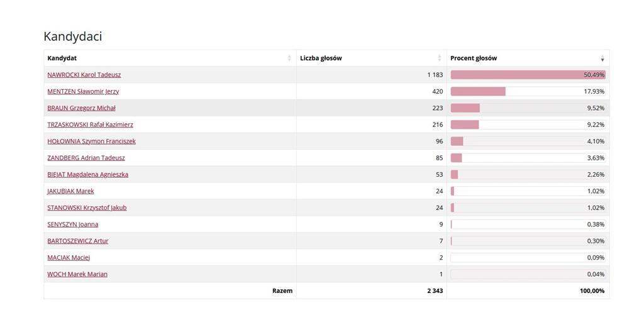Select BARTOSZEWICZ Artur link

(x=78, y=241)
